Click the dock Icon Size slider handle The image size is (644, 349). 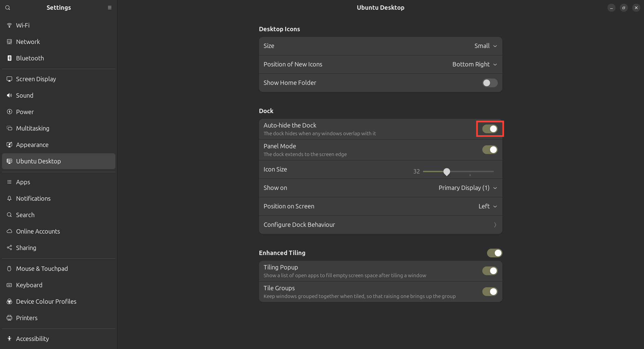(446, 172)
